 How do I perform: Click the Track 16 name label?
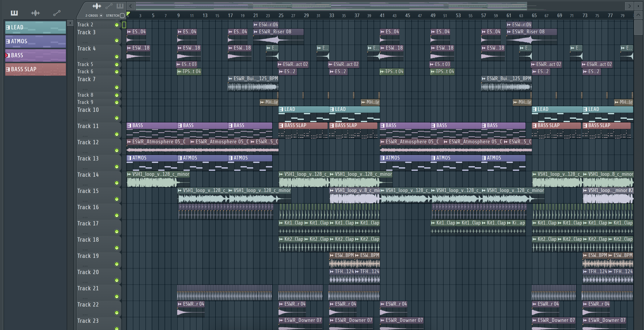pyautogui.click(x=88, y=207)
